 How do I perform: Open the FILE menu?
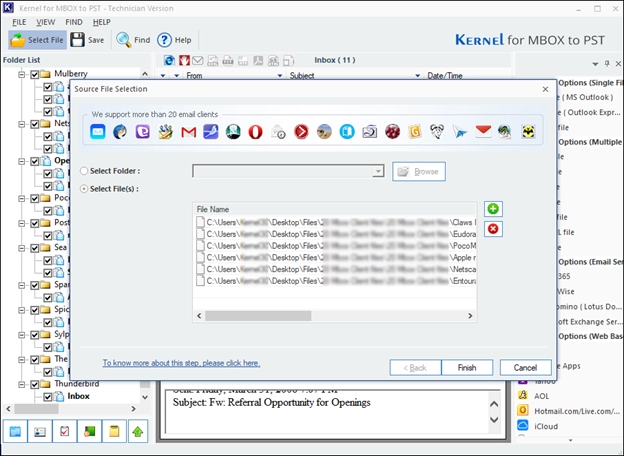tap(19, 22)
